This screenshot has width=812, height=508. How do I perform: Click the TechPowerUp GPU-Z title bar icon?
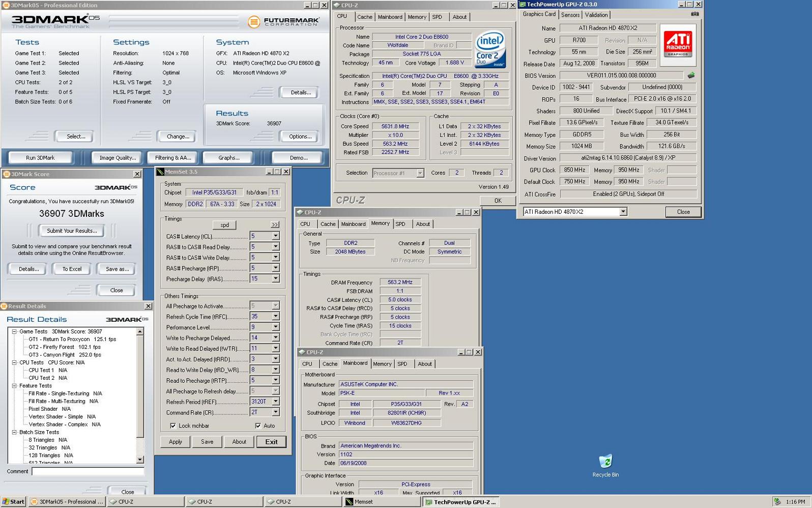click(x=523, y=4)
